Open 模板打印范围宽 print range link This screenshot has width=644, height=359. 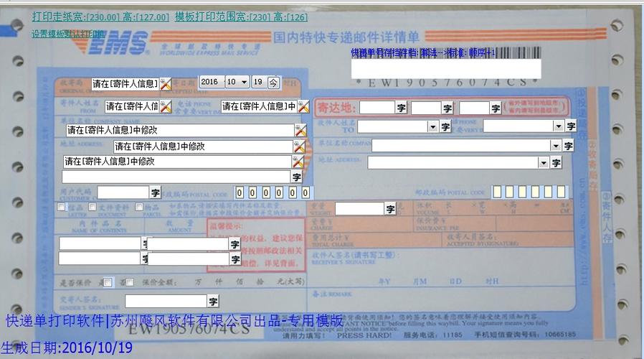point(241,17)
